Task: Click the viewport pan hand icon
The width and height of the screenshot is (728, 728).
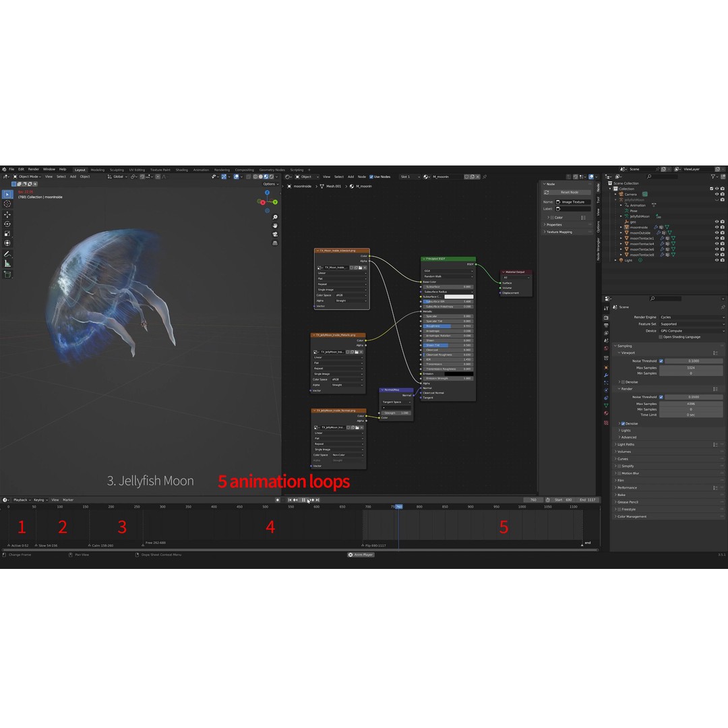Action: pyautogui.click(x=275, y=226)
